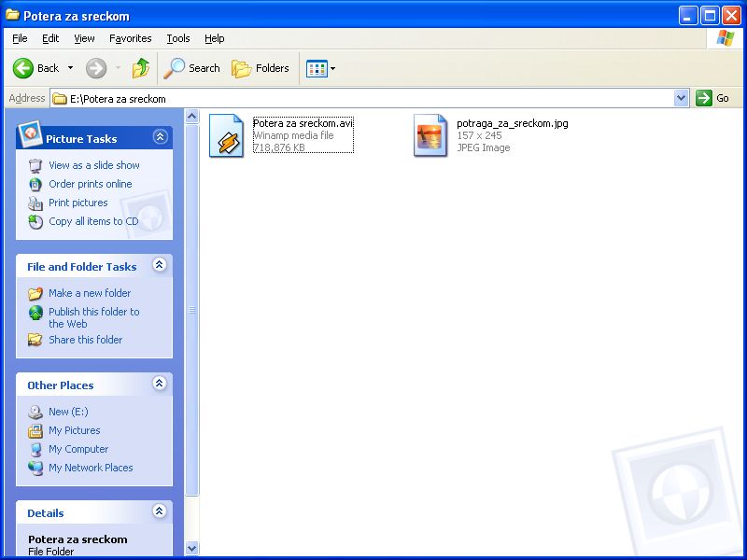Select potraga_za_sreckom.jpg image icon
Screen dimensions: 747x560
(x=430, y=135)
